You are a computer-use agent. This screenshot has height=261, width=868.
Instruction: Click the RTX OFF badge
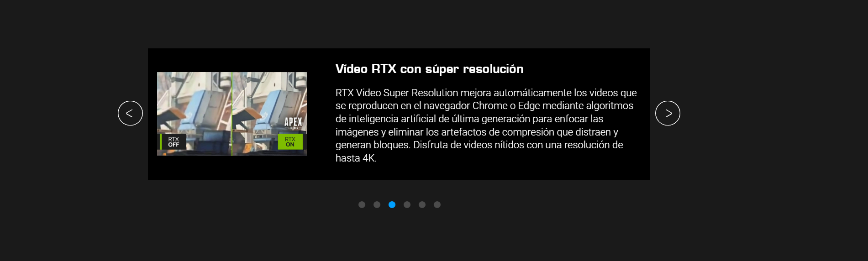(173, 142)
